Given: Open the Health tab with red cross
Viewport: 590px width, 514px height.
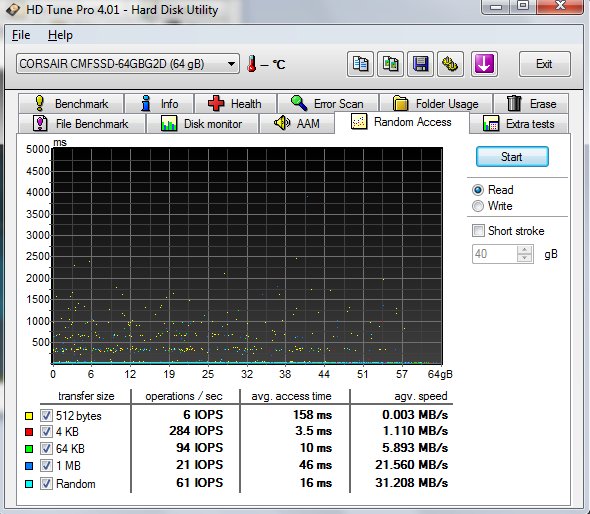Looking at the screenshot, I should tap(235, 103).
